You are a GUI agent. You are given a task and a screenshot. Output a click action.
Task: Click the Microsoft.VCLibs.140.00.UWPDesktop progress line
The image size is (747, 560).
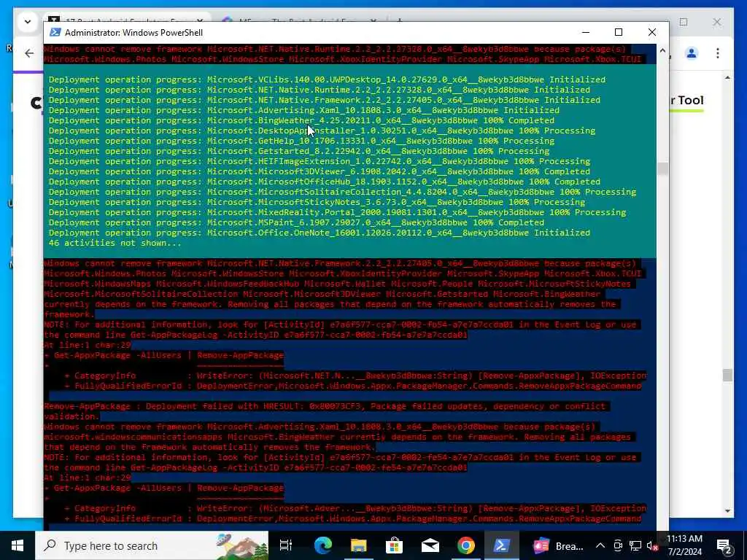point(327,79)
